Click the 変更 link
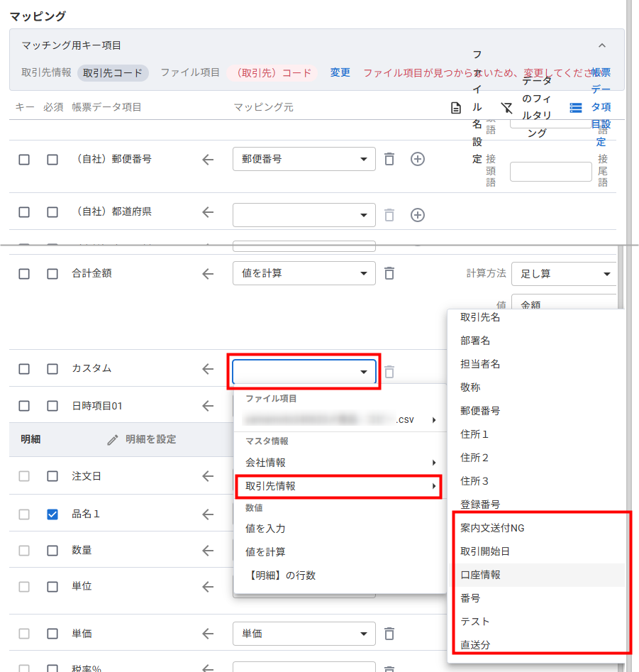The width and height of the screenshot is (639, 672). 340,72
